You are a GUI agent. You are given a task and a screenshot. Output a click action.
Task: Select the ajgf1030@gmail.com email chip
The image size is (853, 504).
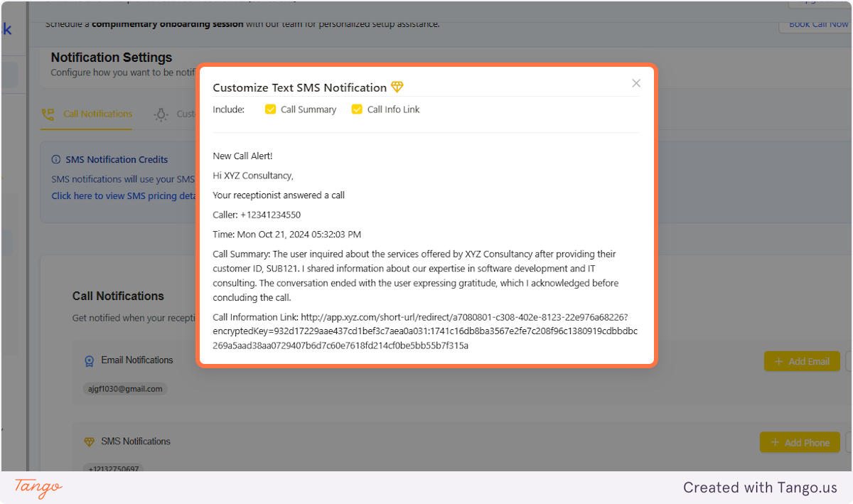[x=125, y=389]
